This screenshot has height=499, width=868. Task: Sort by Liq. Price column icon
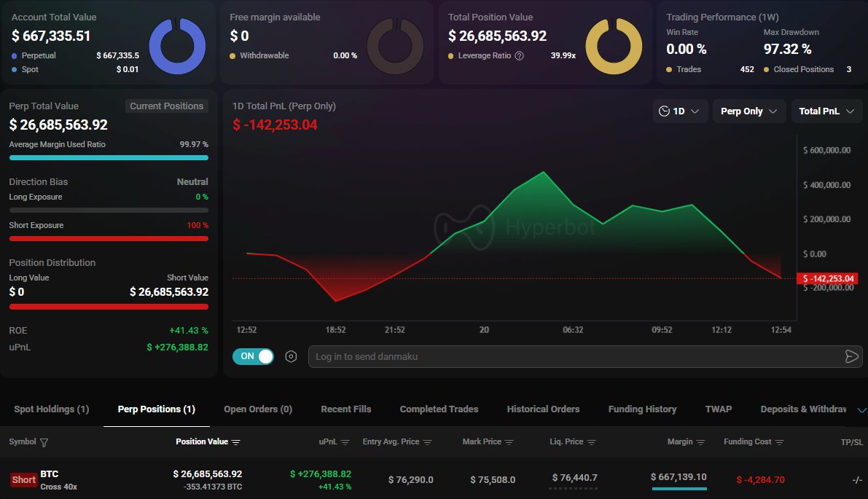coord(591,442)
